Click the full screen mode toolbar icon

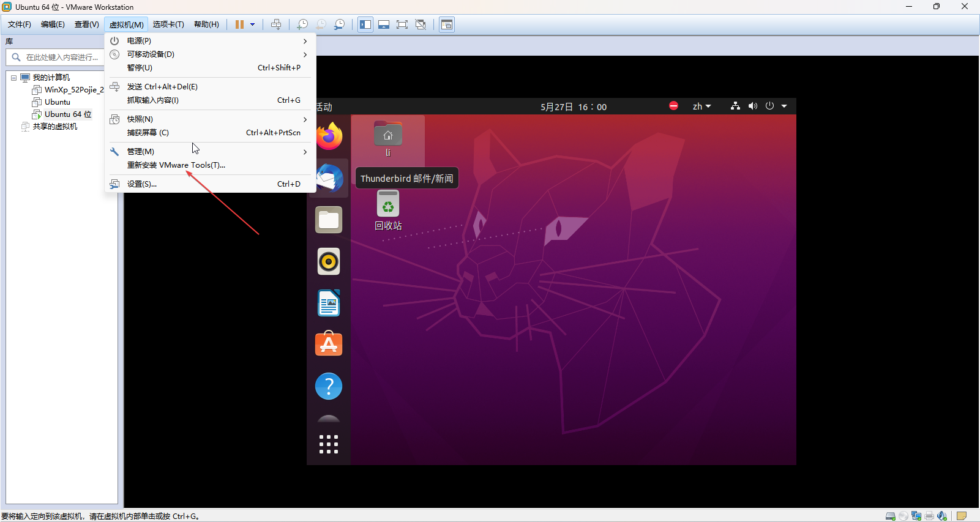[402, 24]
